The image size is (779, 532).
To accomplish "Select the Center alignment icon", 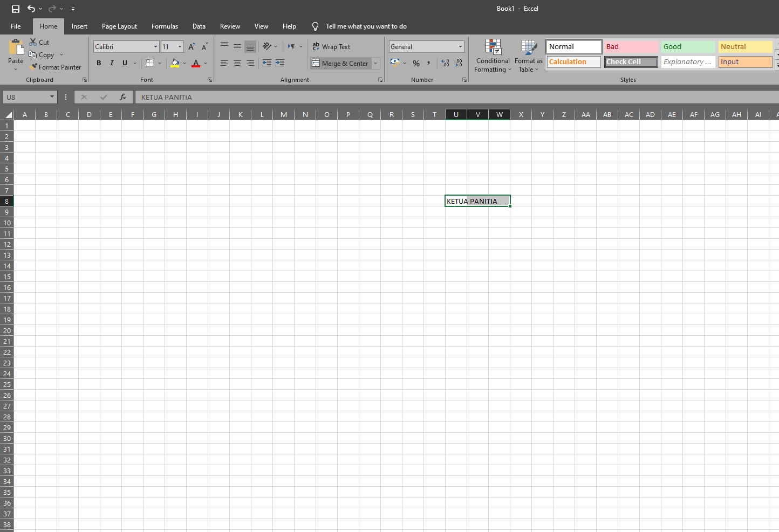I will pos(237,63).
